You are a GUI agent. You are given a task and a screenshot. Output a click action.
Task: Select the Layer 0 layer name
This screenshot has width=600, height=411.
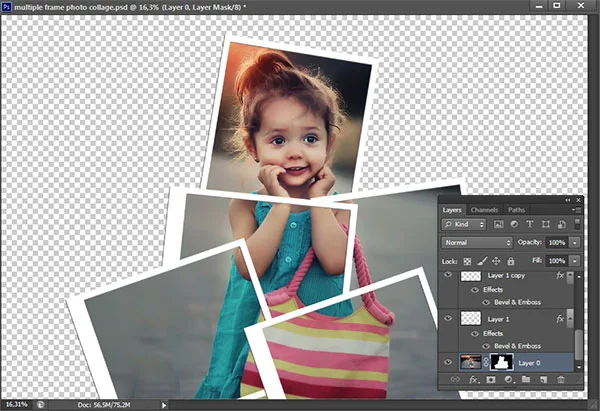[x=530, y=363]
